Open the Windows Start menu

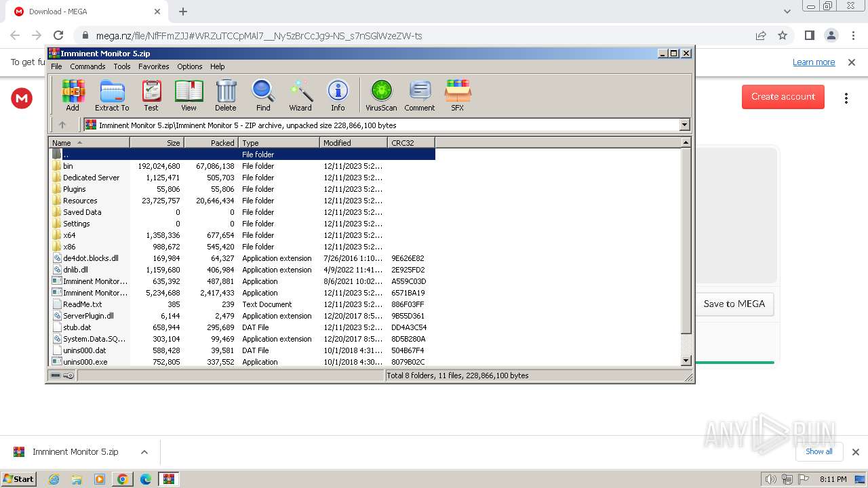tap(19, 479)
